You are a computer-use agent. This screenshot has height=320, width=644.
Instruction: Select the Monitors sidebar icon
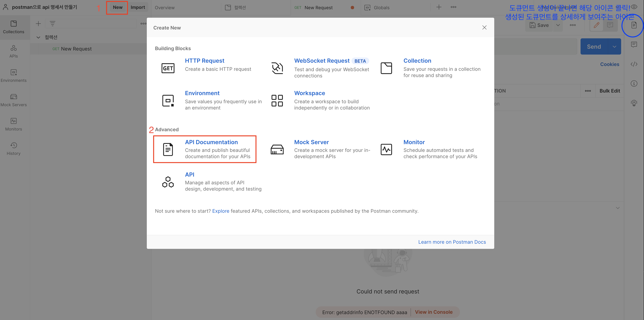coord(14,124)
